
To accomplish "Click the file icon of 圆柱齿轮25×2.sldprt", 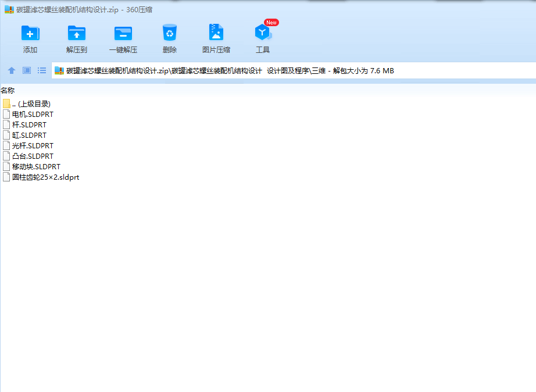I will click(6, 177).
